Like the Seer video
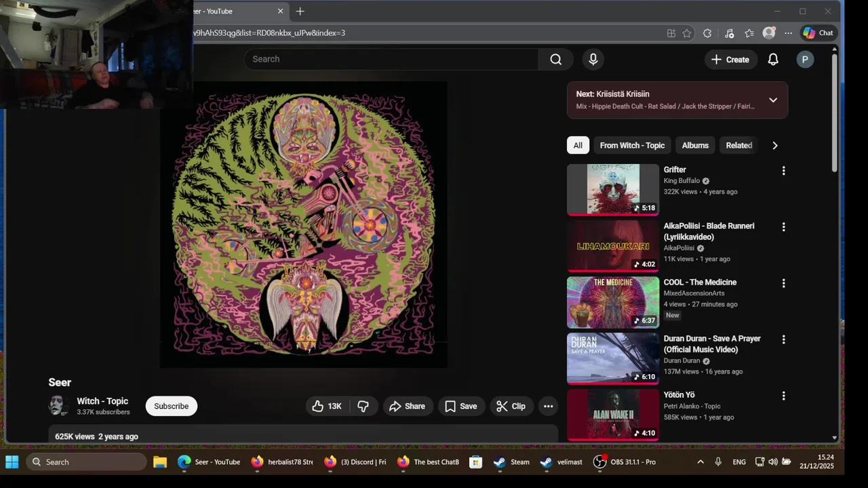Screen dimensions: 868x488 pos(327,406)
